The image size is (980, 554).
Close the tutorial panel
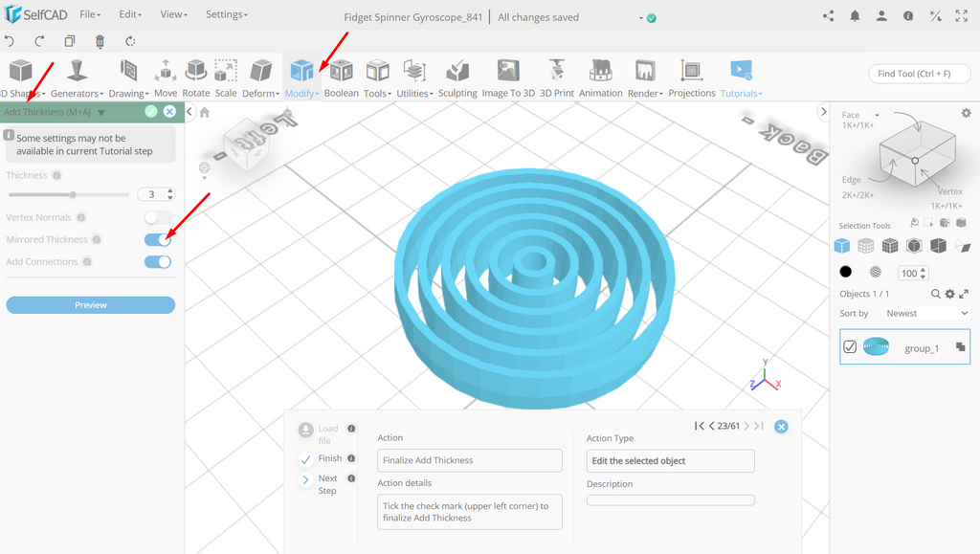(x=781, y=427)
